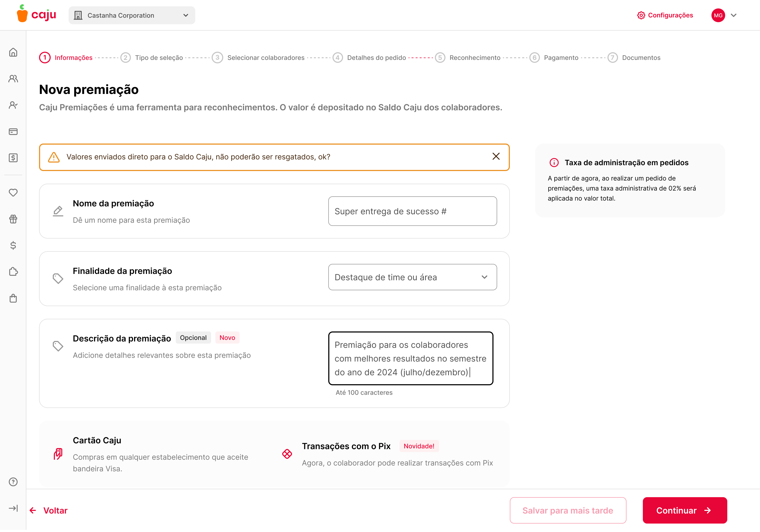This screenshot has width=760, height=532.
Task: Click the Nome da premiação input field
Action: (x=412, y=211)
